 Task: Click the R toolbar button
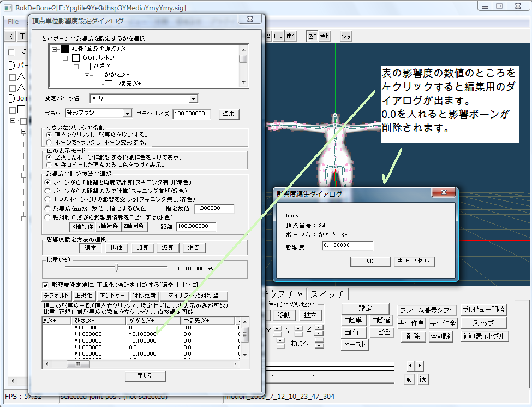pyautogui.click(x=10, y=36)
